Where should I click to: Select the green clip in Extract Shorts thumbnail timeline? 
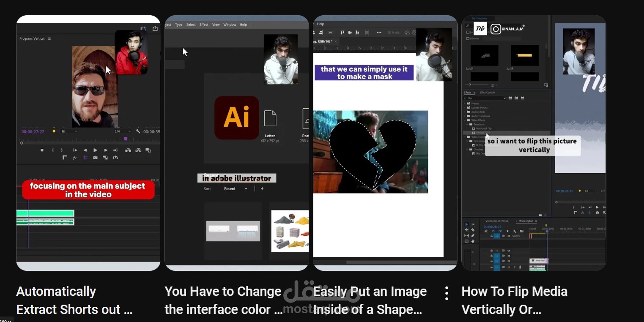click(45, 213)
